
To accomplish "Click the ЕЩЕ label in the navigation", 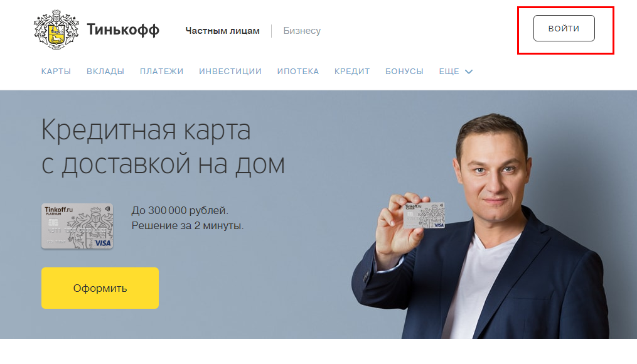I will [449, 72].
